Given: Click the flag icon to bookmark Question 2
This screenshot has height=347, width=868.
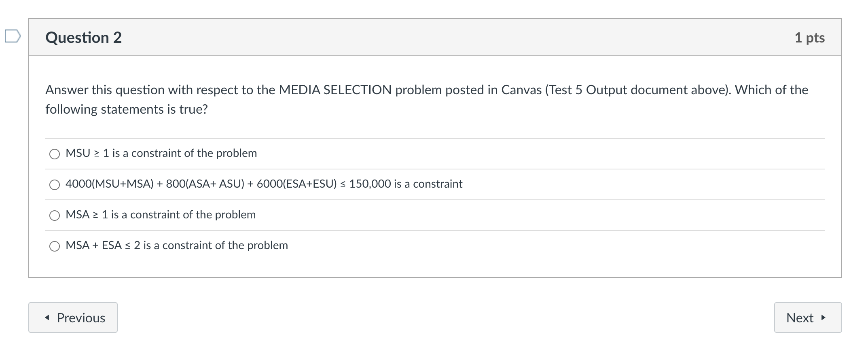Looking at the screenshot, I should (x=13, y=36).
